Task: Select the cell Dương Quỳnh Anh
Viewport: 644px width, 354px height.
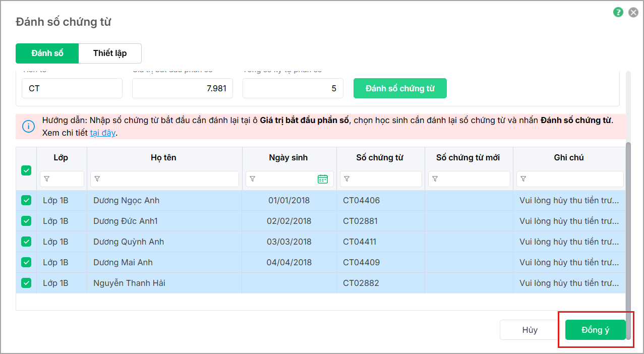Action: 164,242
